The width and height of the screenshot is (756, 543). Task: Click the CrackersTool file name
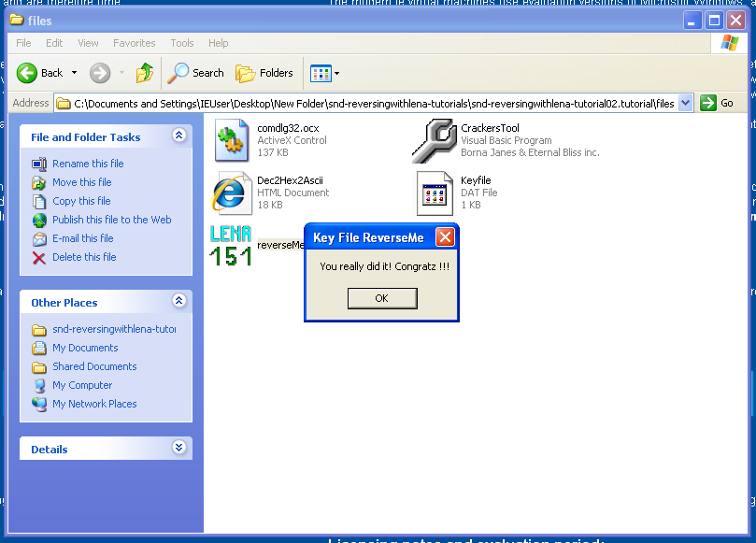(x=490, y=128)
